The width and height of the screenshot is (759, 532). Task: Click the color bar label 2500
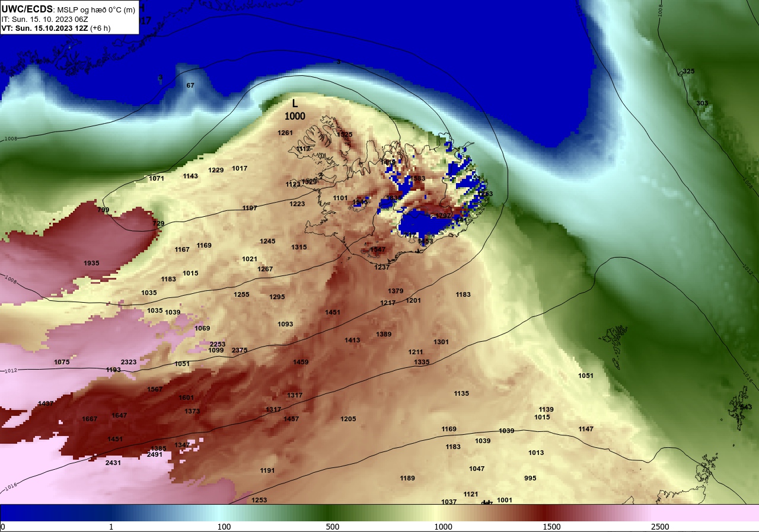point(660,527)
